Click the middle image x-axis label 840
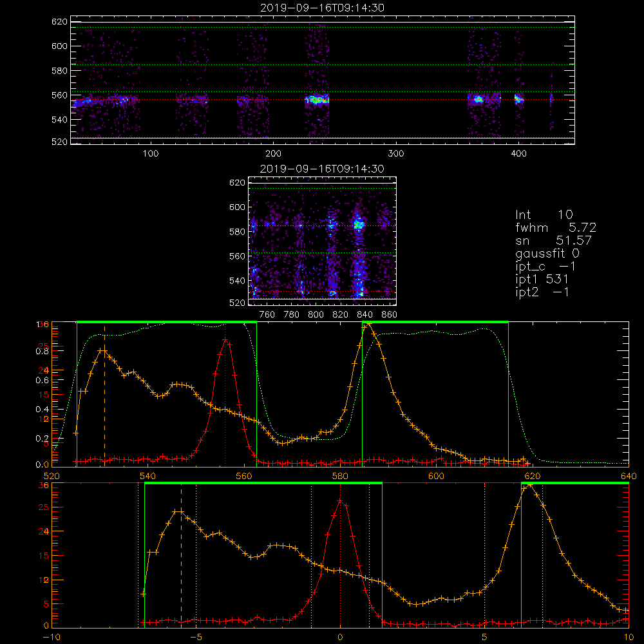 [365, 315]
